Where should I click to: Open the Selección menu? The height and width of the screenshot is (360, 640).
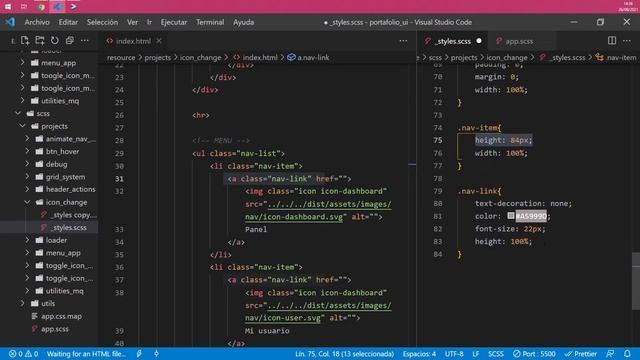click(x=102, y=22)
